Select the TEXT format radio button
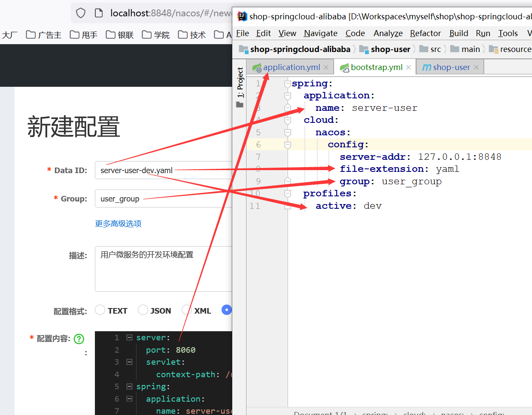 click(100, 310)
